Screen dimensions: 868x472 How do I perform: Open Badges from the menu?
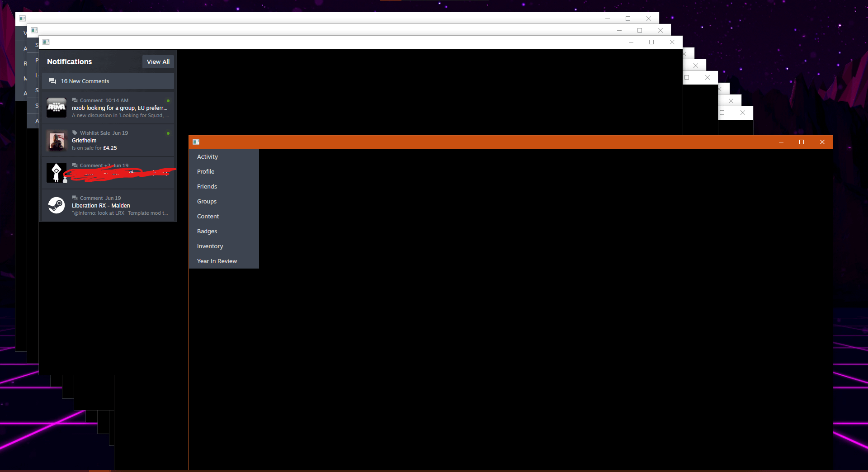(207, 231)
